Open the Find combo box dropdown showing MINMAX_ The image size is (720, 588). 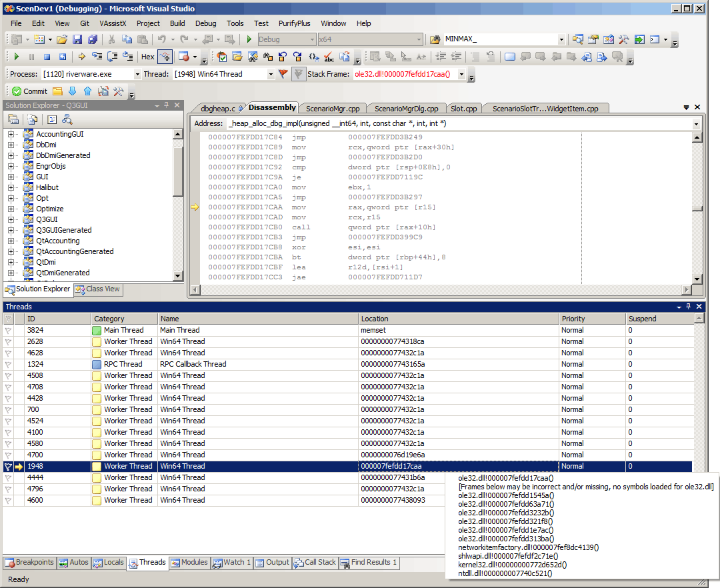click(x=561, y=40)
